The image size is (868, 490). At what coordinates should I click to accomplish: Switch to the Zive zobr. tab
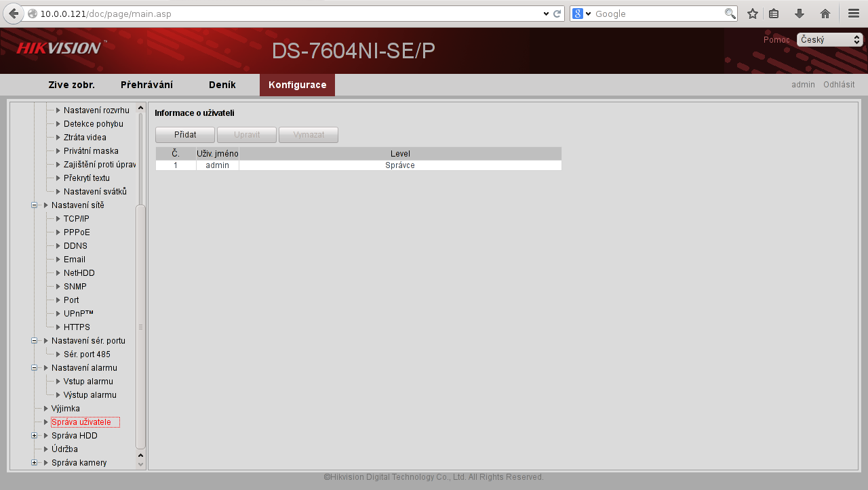[71, 85]
